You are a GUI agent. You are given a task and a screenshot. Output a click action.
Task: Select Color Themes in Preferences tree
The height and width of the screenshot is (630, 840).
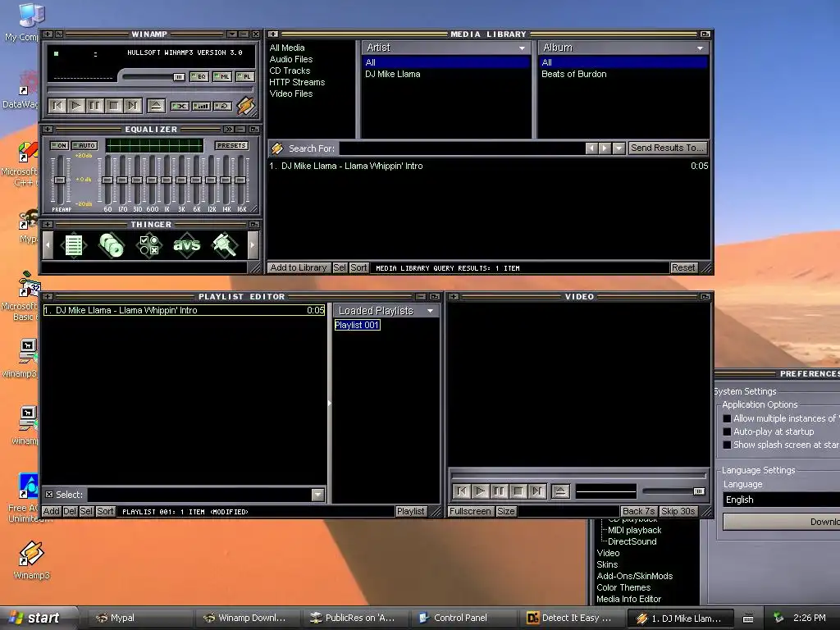coord(623,587)
